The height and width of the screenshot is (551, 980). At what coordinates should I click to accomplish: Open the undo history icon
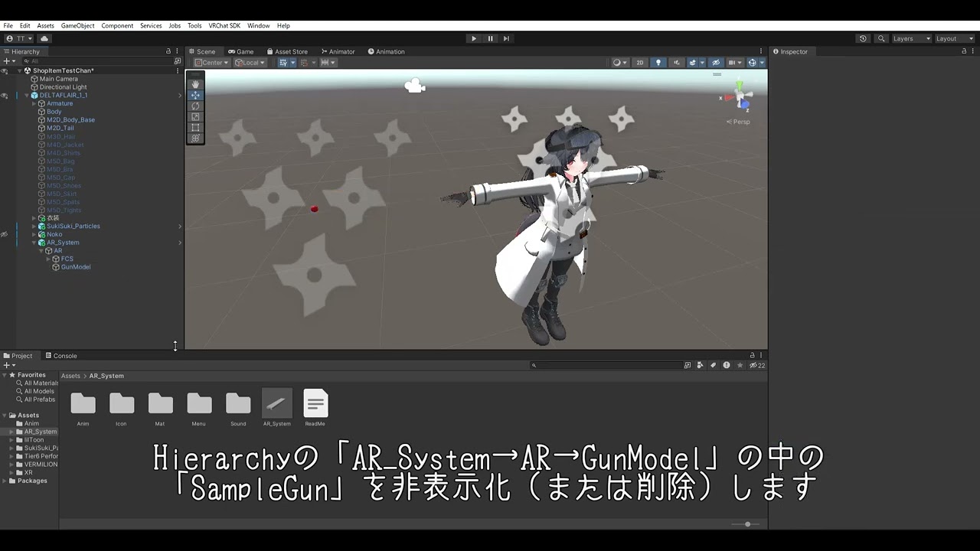863,38
